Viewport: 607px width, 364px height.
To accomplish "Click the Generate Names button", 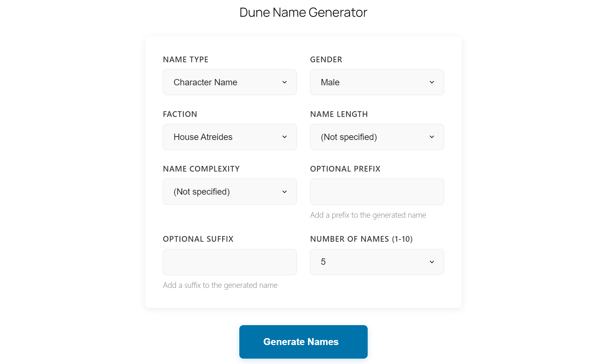I will coord(303,342).
